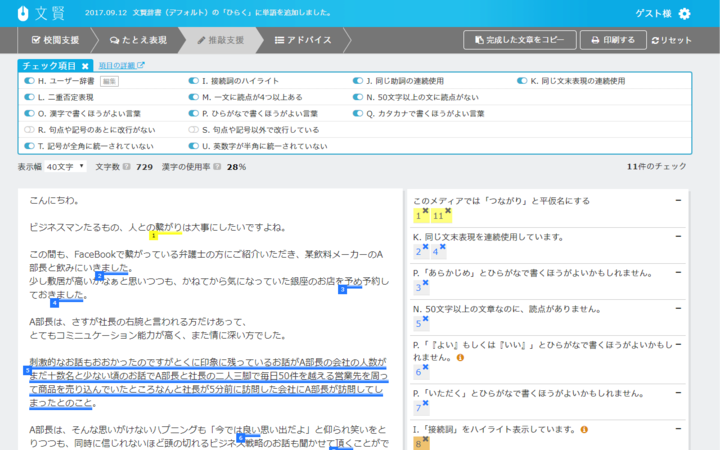
Task: Dismiss check tag 5 with its X
Action: click(x=426, y=319)
